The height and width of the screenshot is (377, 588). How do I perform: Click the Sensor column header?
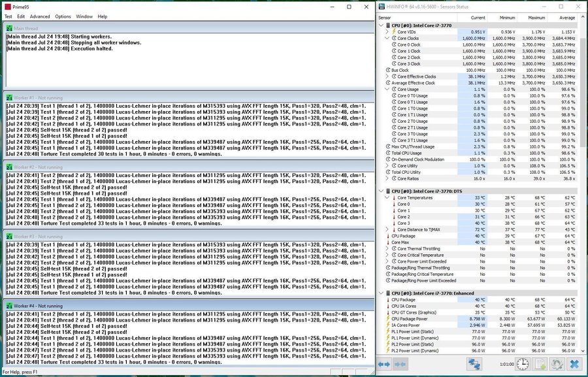click(x=417, y=18)
